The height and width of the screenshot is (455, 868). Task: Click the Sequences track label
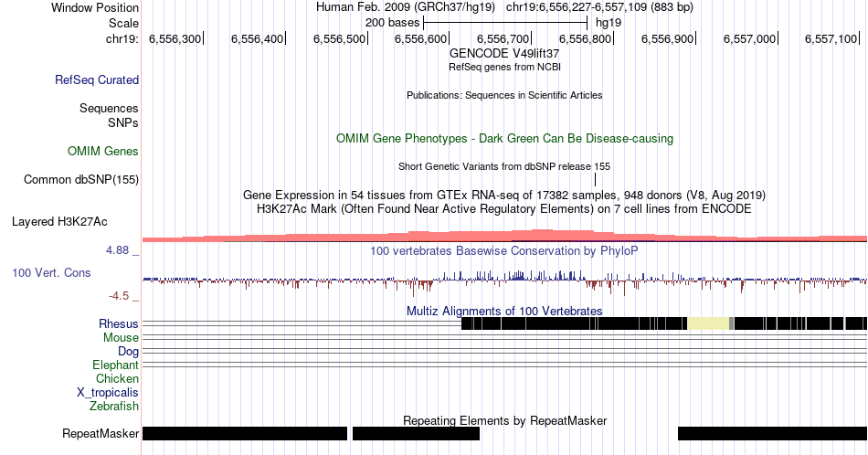(109, 108)
